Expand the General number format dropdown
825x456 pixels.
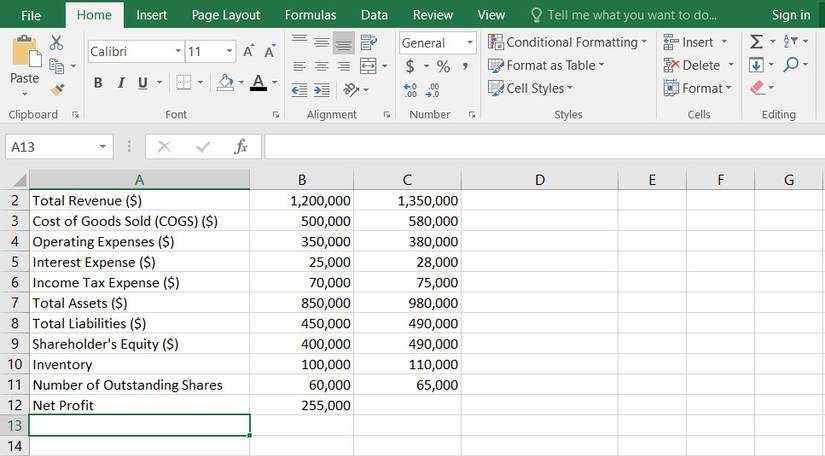point(469,43)
